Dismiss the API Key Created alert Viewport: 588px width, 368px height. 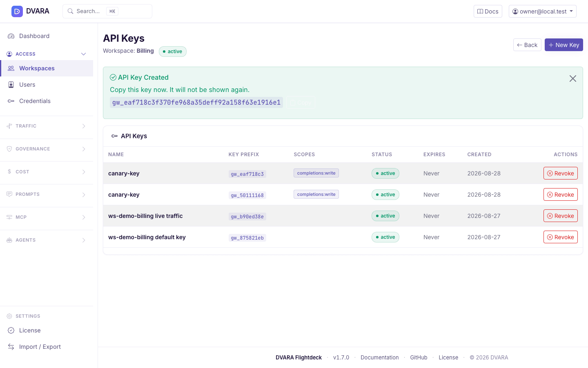click(573, 79)
